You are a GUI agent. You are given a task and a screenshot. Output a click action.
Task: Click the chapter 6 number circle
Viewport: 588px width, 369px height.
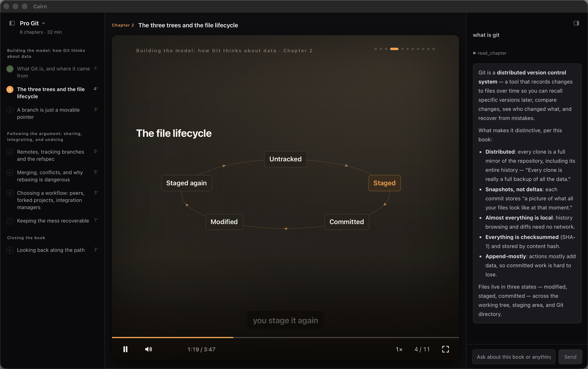coord(10,193)
